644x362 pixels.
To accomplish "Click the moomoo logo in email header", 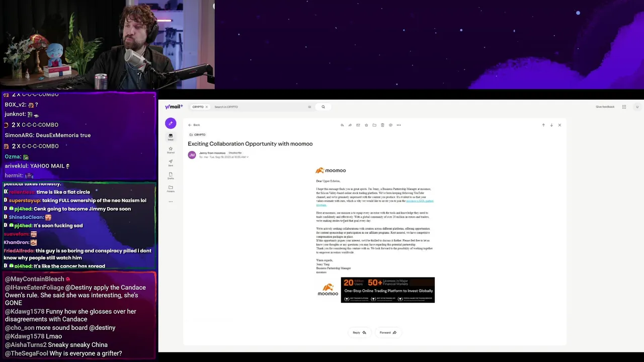I will (331, 170).
